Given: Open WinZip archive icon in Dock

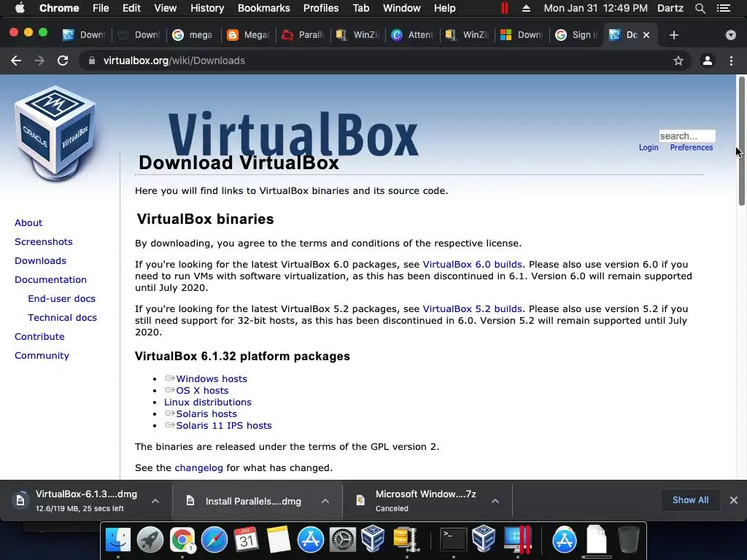Looking at the screenshot, I should click(406, 540).
